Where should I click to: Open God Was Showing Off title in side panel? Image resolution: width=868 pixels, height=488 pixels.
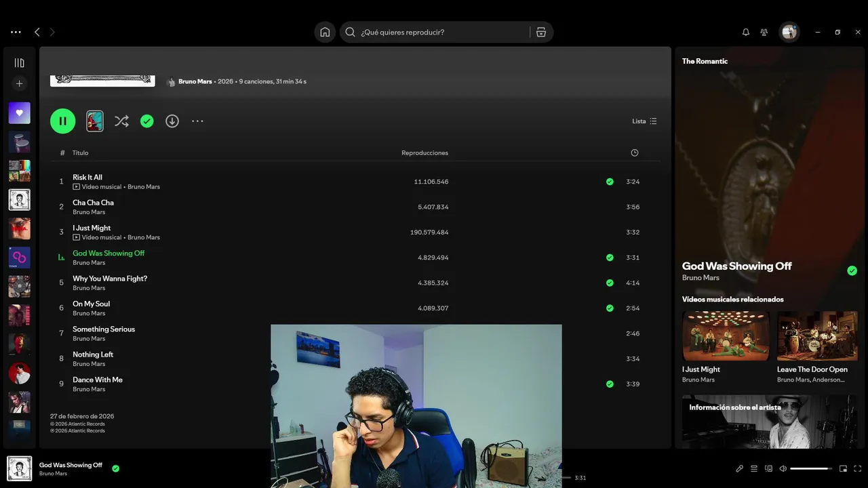[737, 266]
